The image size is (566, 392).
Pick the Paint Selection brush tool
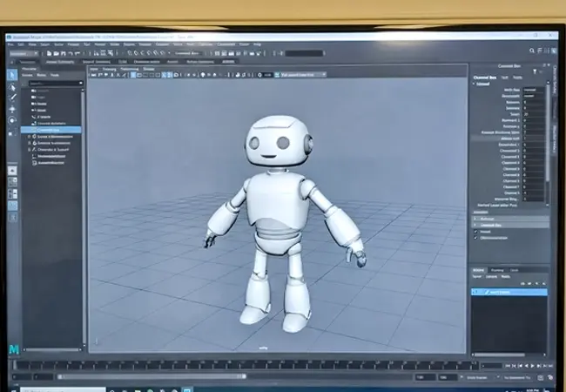tap(12, 98)
